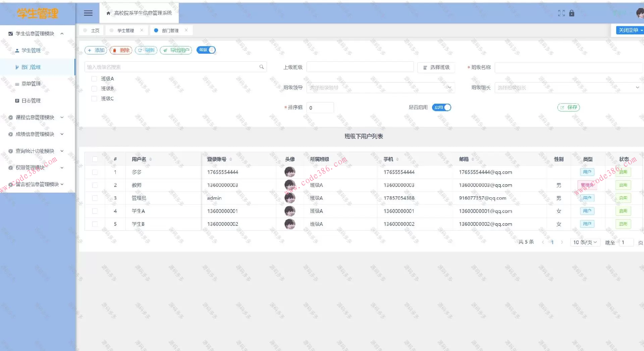
Task: Focus the 输入班级名搜索 search field
Action: [176, 67]
